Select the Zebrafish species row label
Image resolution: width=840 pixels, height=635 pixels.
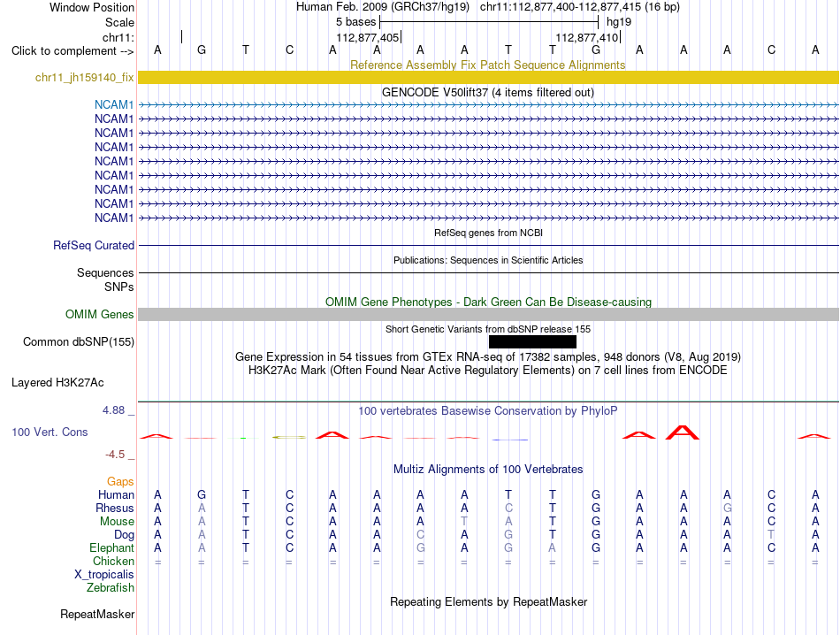(111, 588)
